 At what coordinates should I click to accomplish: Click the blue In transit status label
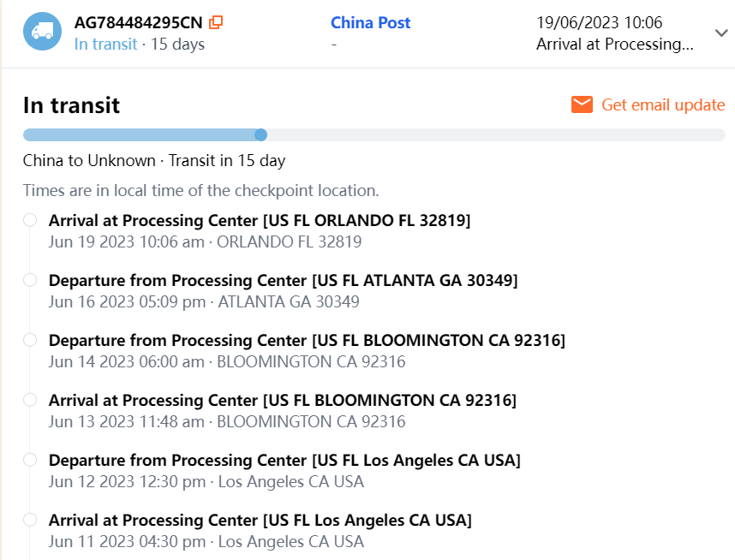[x=105, y=44]
